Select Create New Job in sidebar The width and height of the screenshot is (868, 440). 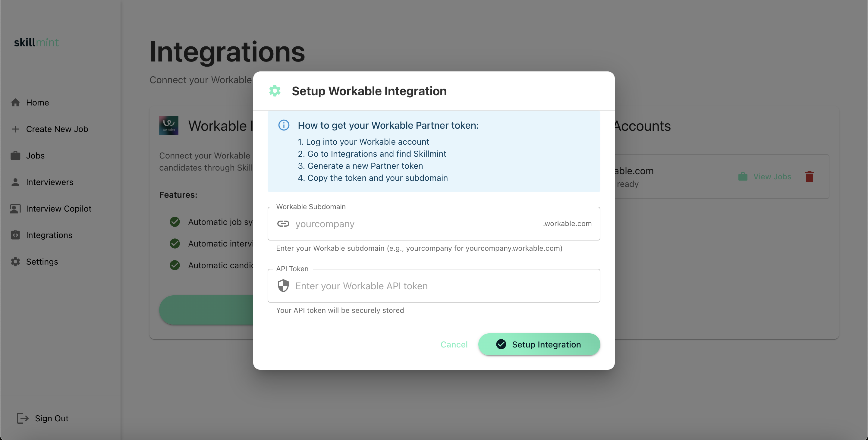57,129
